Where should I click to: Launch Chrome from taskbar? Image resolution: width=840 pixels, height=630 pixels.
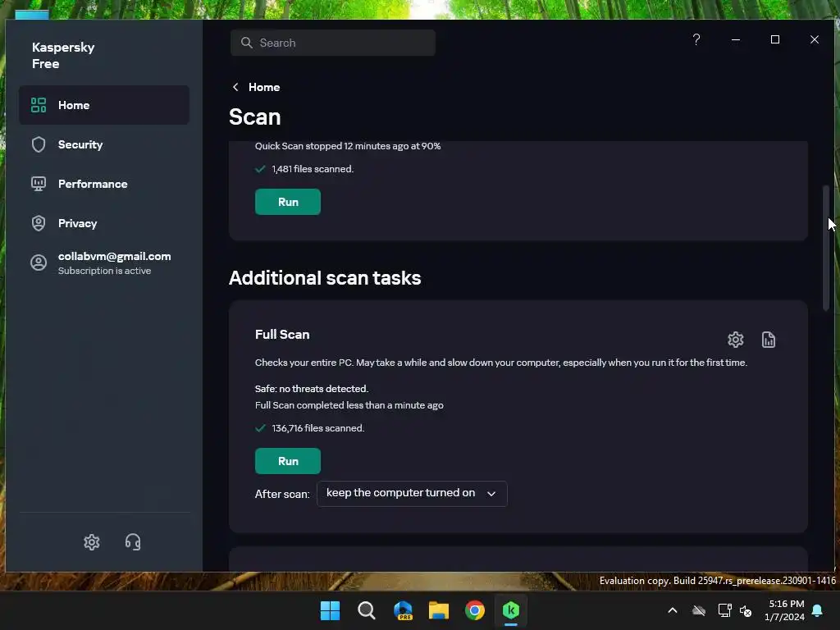pos(475,610)
